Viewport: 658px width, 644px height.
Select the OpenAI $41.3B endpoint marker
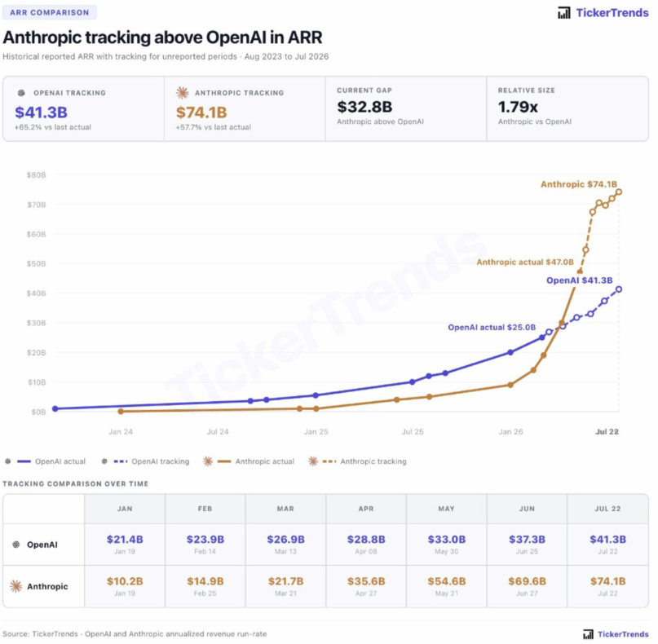619,289
